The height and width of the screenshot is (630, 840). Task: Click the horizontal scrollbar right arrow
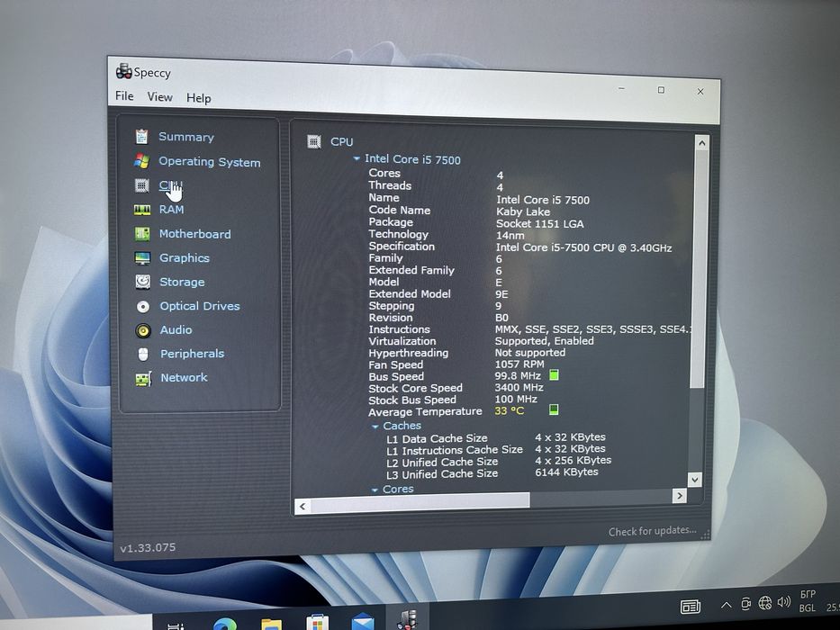[x=680, y=496]
